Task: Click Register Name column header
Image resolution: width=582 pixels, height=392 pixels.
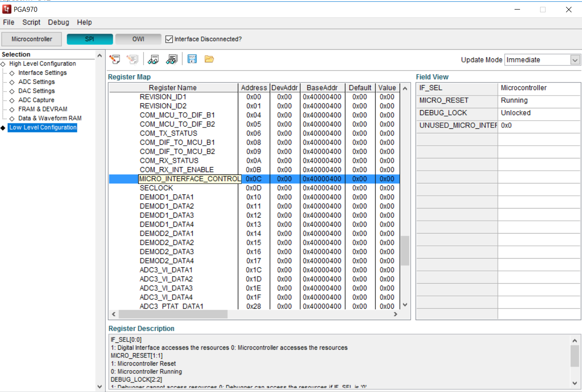Action: (x=173, y=88)
